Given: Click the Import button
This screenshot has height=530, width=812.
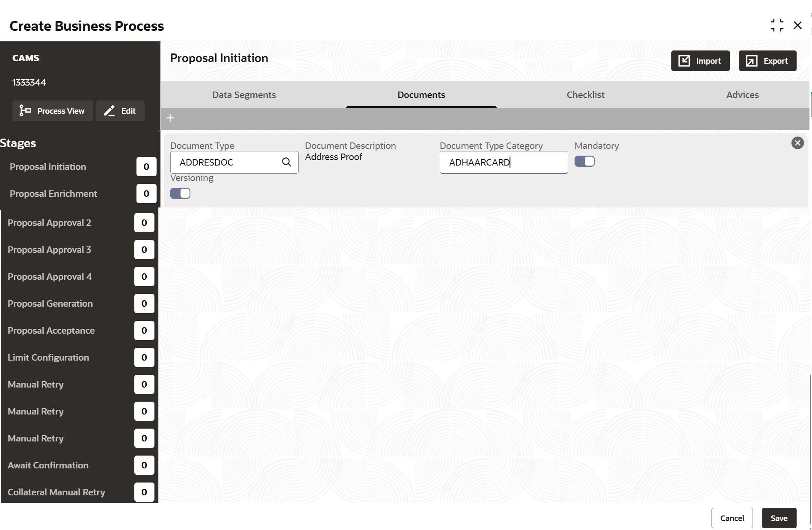Looking at the screenshot, I should (x=700, y=61).
